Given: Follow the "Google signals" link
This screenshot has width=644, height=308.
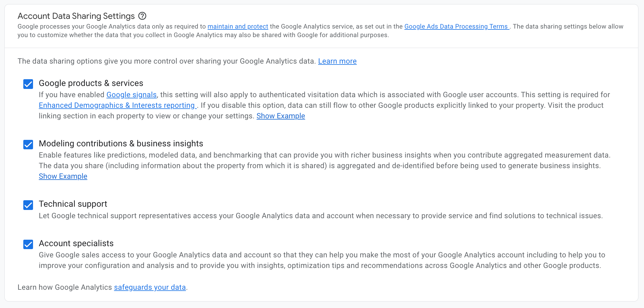Looking at the screenshot, I should coord(131,95).
